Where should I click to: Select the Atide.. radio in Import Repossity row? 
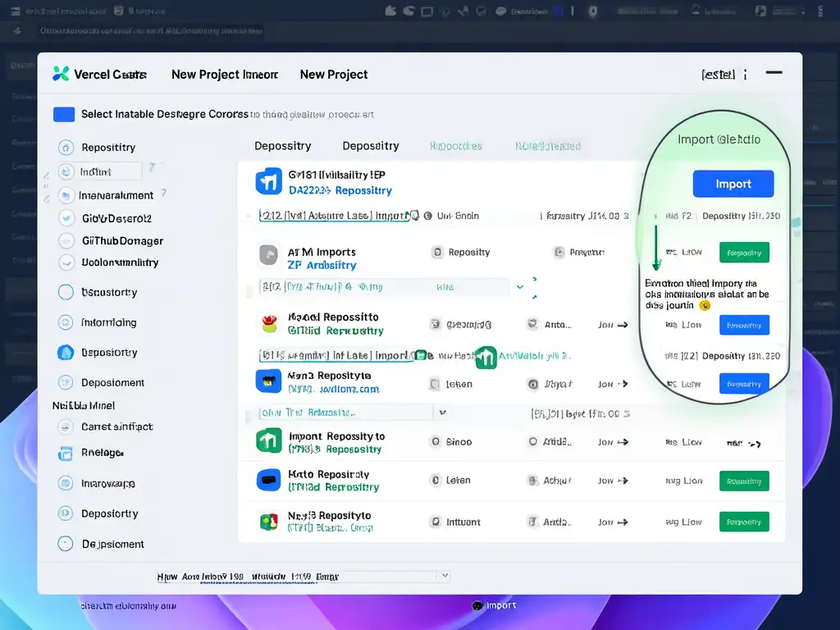(532, 441)
